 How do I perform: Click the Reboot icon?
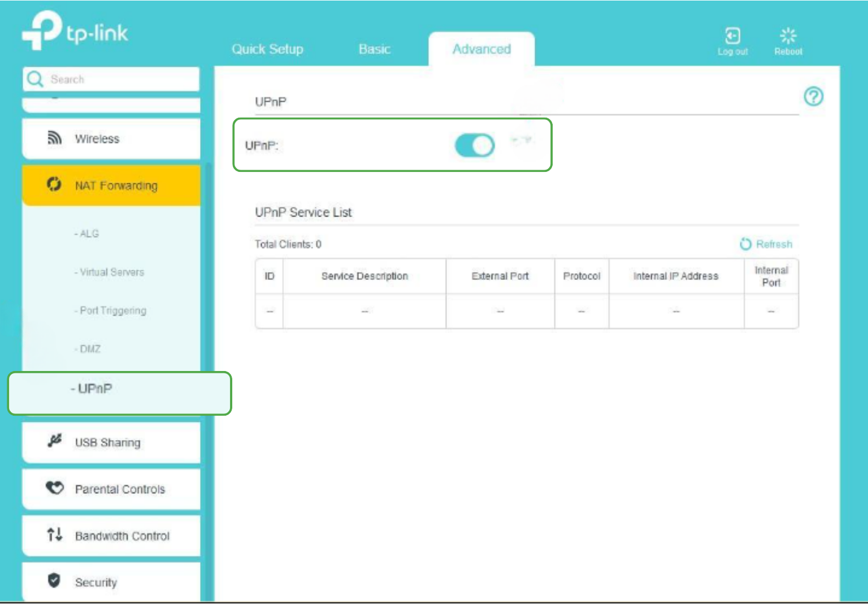pyautogui.click(x=788, y=36)
